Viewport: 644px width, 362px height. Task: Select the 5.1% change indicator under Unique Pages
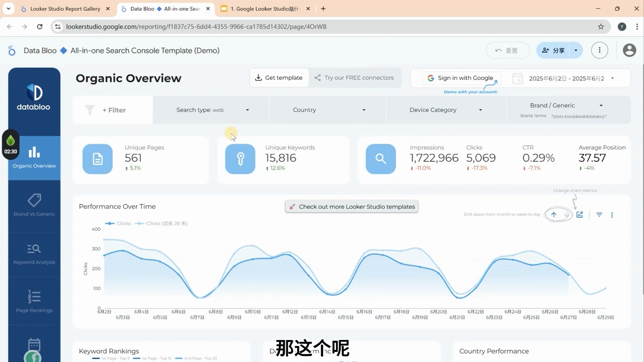(x=134, y=168)
